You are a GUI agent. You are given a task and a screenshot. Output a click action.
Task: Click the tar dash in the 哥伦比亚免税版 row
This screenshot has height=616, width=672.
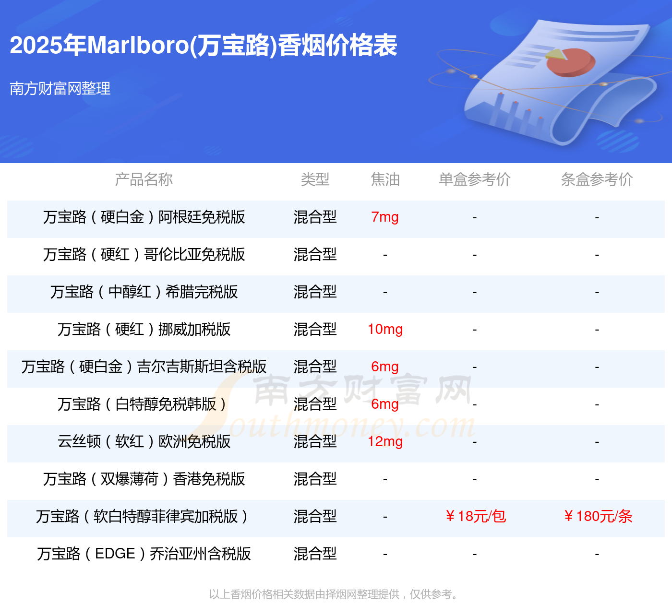coord(385,255)
